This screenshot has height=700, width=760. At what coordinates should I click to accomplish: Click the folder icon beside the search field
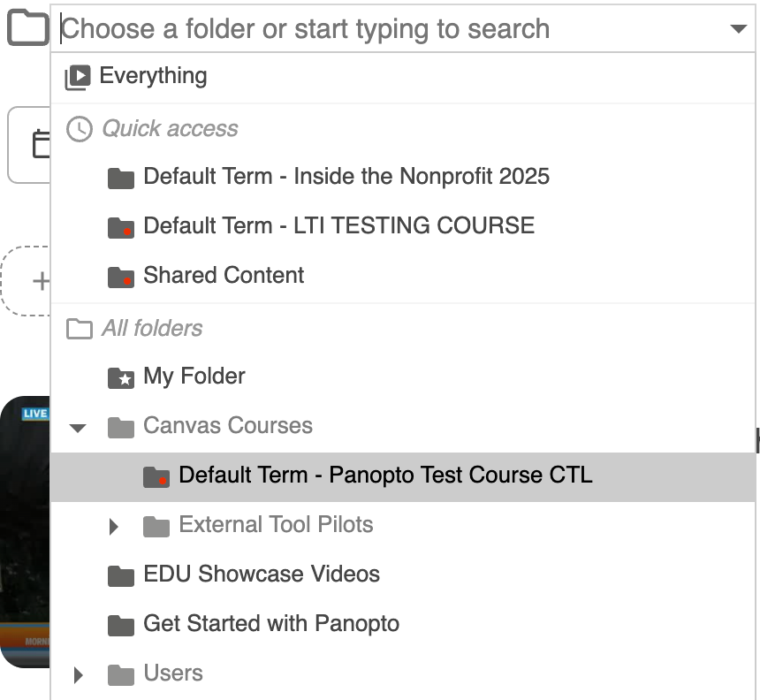[27, 29]
